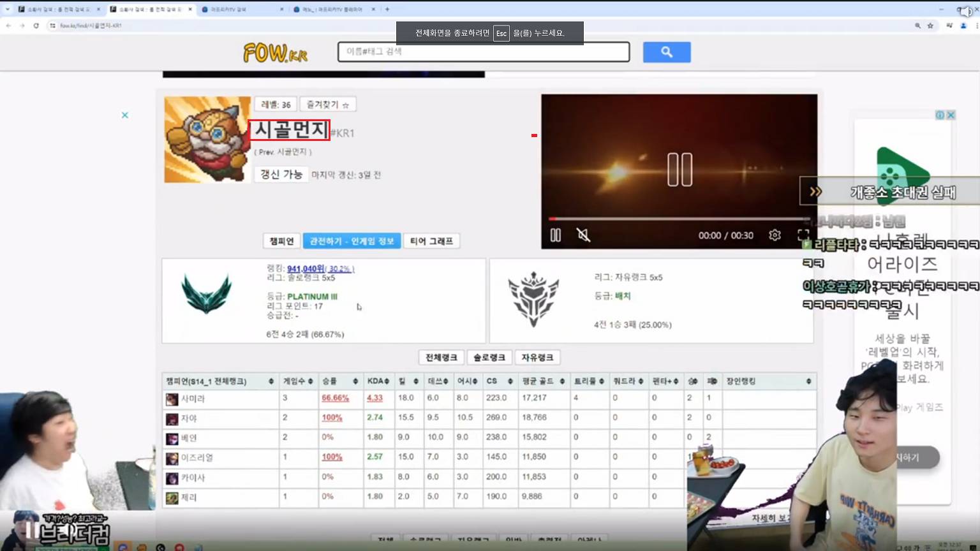Click the favorites star button 즐겨찾기
The width and height of the screenshot is (980, 551).
tap(328, 105)
